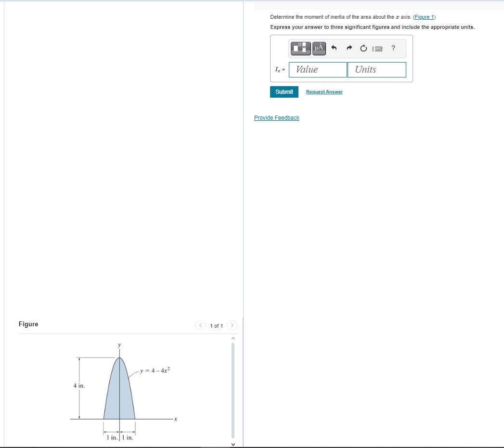Collapse the figure panel using the down chevron
The image size is (504, 448).
click(233, 444)
